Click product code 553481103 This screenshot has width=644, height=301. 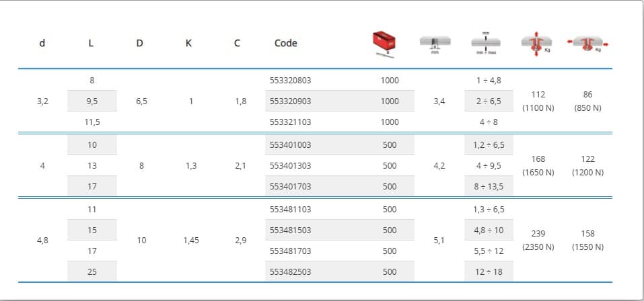click(290, 209)
